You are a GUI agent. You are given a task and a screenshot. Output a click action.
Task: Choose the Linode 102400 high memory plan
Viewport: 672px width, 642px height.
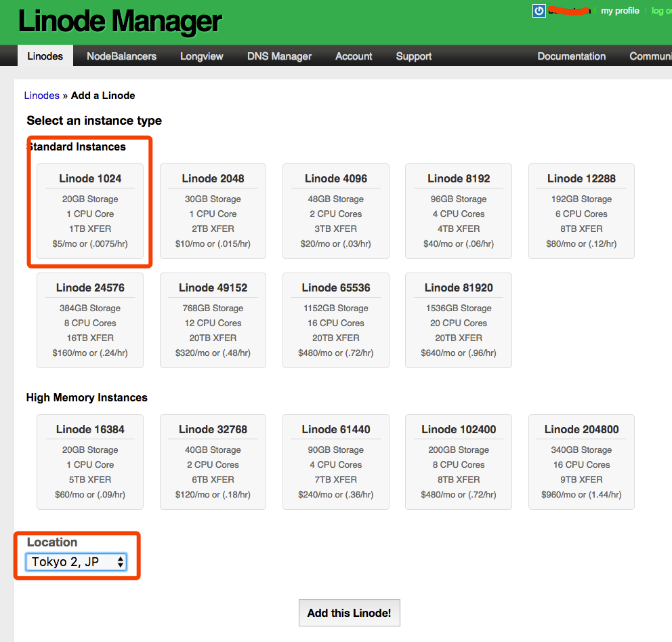(x=459, y=462)
